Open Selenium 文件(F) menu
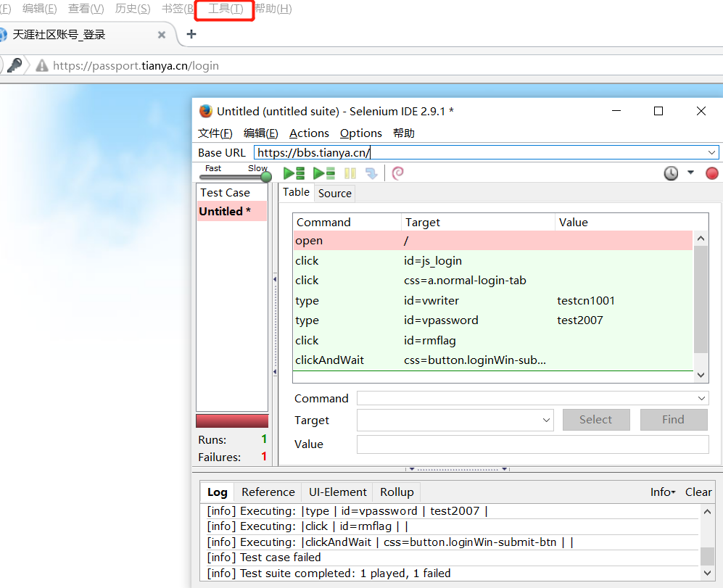Screen dimensions: 723x588 point(215,133)
